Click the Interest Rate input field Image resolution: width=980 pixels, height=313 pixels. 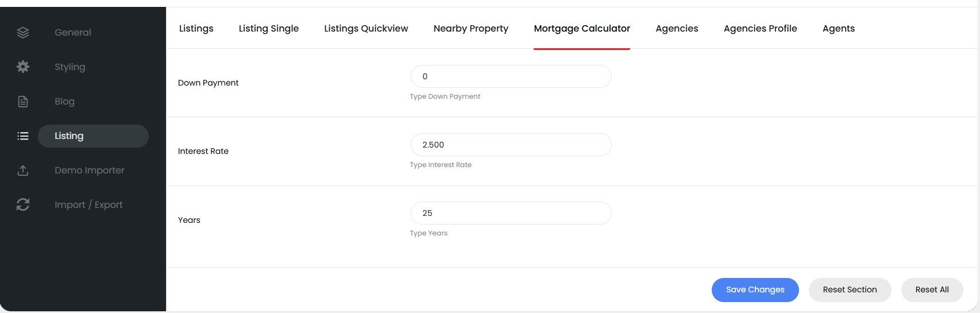click(x=511, y=145)
